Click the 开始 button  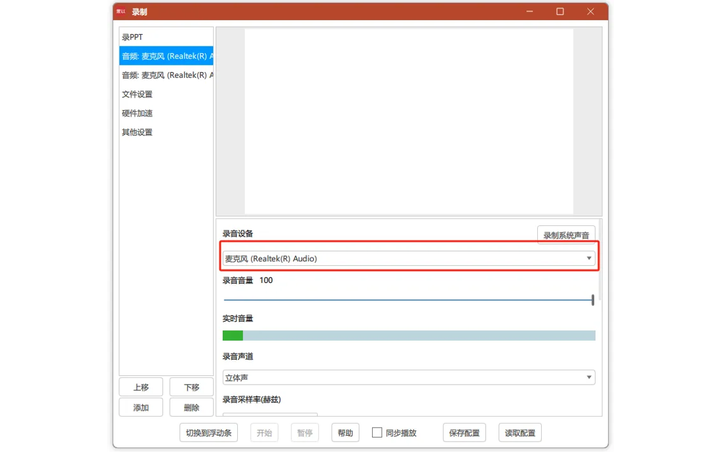pyautogui.click(x=264, y=433)
